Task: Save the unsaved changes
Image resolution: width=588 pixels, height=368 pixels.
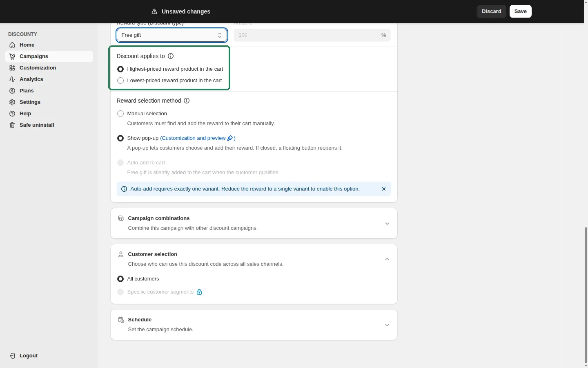Action: (x=521, y=11)
